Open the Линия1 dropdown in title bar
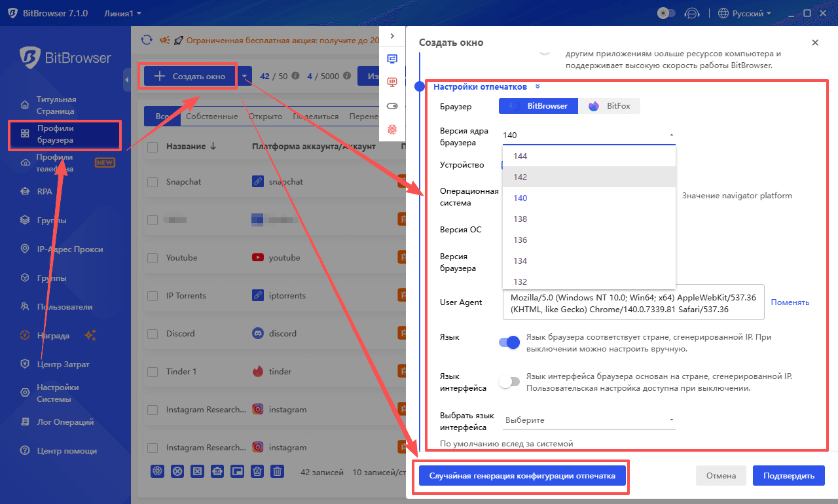Viewport: 838px width, 504px height. tap(123, 13)
